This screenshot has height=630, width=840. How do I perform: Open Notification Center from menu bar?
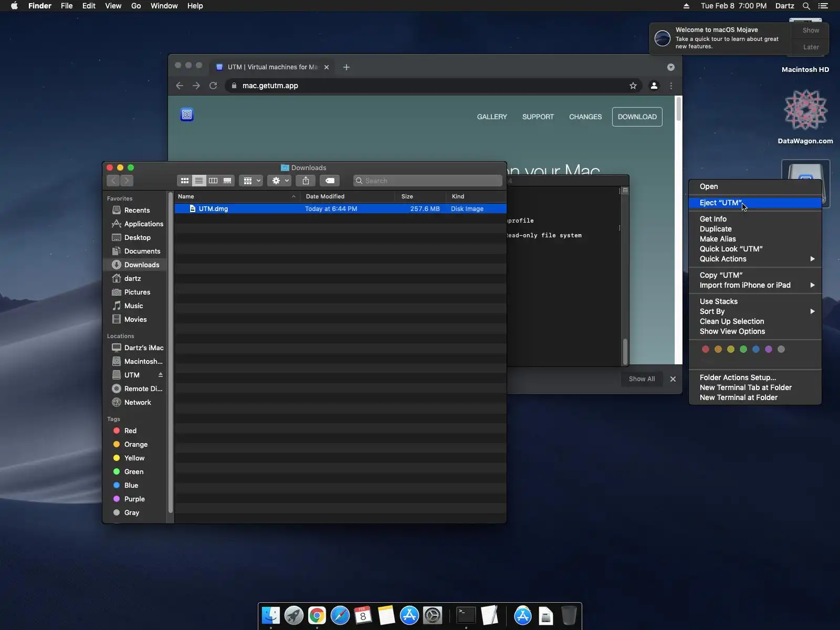[823, 6]
